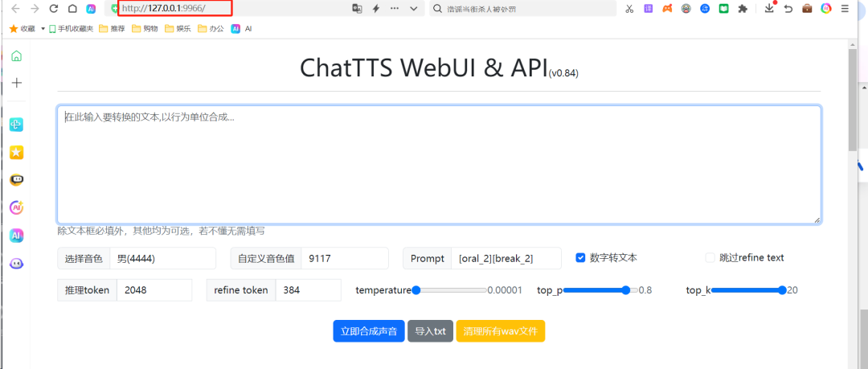This screenshot has width=868, height=369.
Task: Open the scissors screenshot tool
Action: coord(629,8)
